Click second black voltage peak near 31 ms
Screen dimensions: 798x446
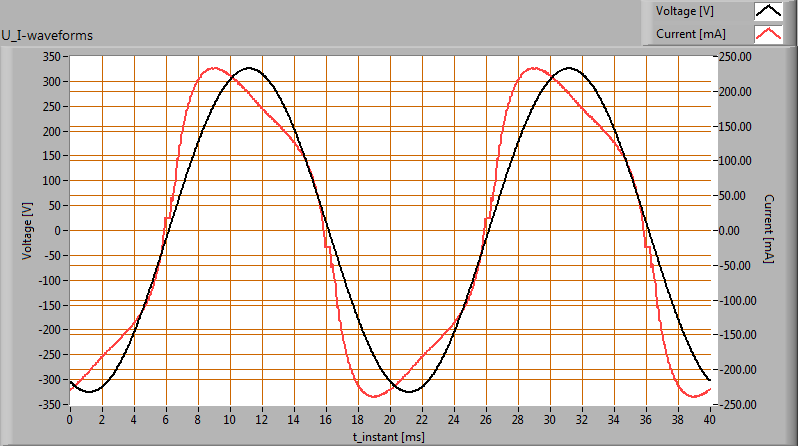567,69
